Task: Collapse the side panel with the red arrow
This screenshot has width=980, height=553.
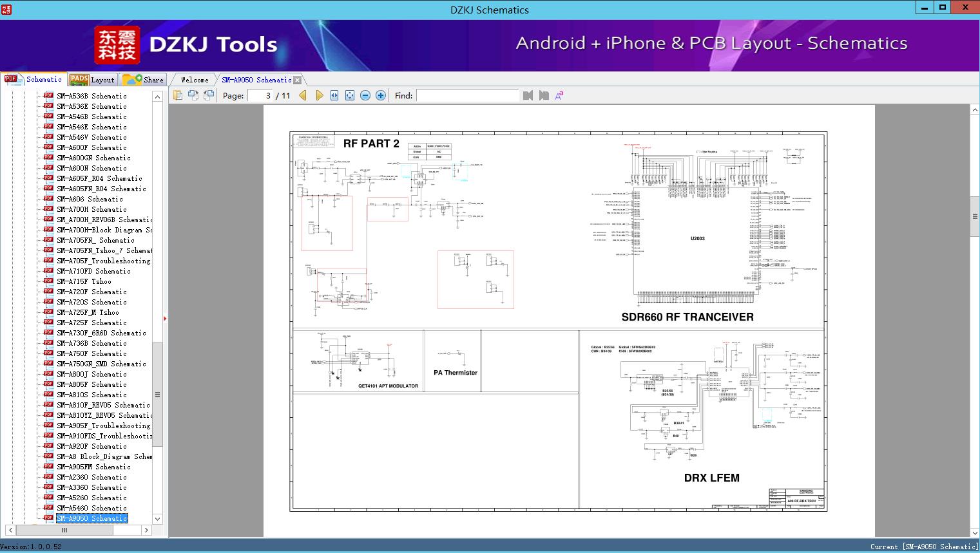Action: point(165,318)
